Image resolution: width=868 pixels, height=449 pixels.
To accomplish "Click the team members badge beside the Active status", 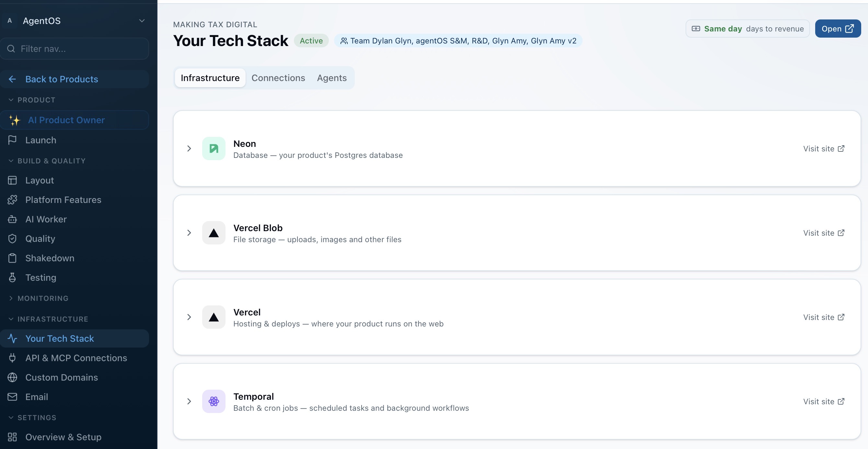I will [458, 41].
